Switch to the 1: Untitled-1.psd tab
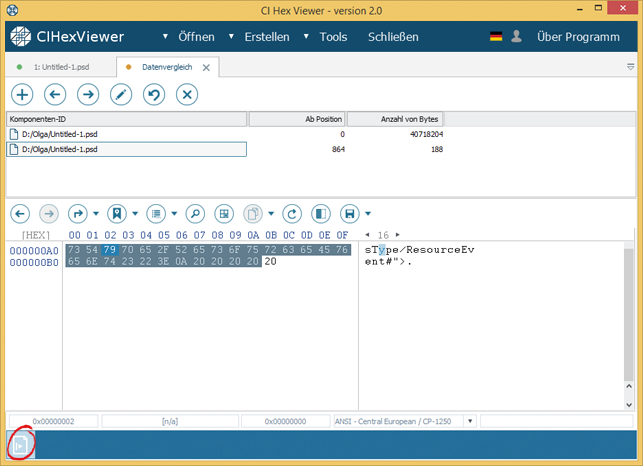 click(x=61, y=67)
